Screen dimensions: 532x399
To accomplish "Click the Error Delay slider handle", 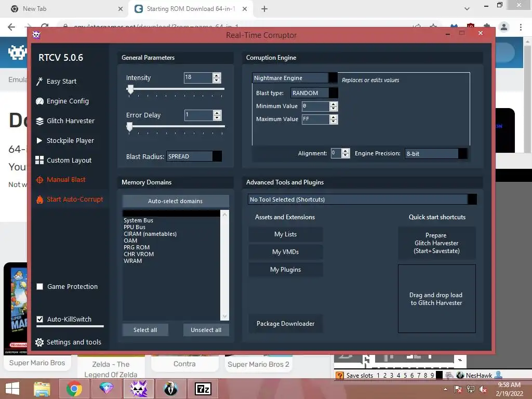I will coord(129,127).
